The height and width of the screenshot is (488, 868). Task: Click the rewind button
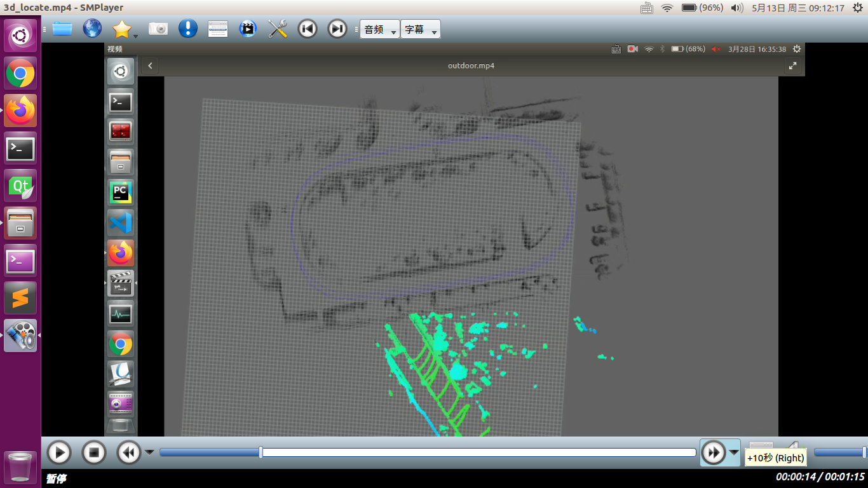[x=129, y=453]
